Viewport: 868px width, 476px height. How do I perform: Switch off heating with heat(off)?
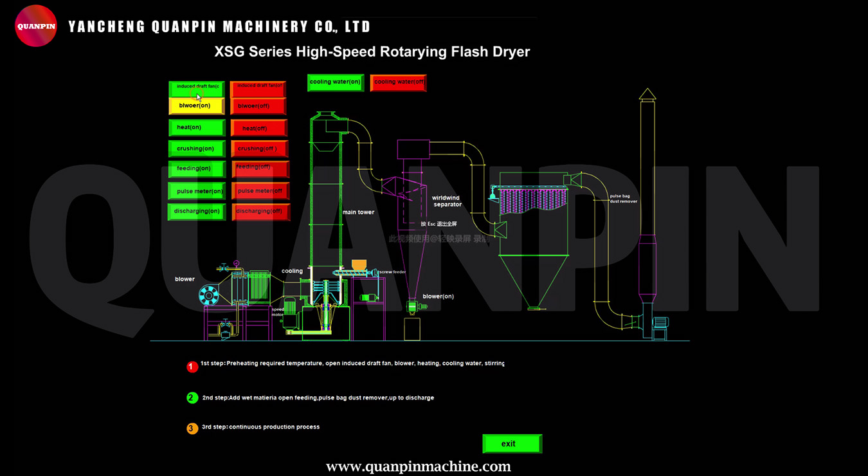(x=258, y=128)
